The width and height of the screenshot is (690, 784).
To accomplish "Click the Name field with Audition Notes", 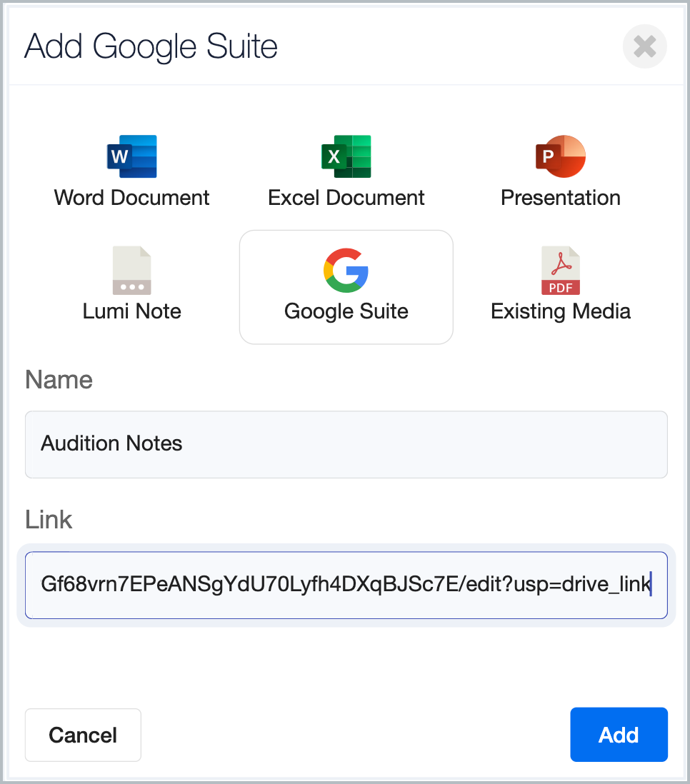I will tap(346, 445).
